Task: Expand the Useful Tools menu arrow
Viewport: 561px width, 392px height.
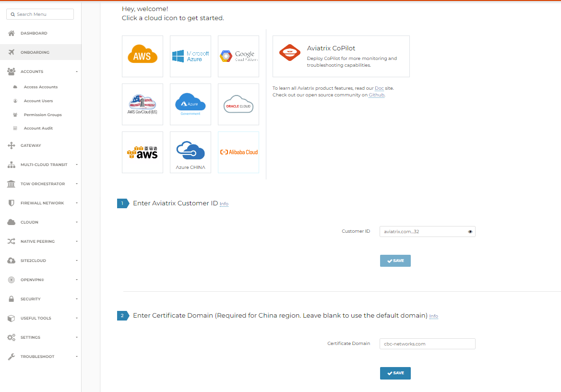Action: tap(77, 318)
